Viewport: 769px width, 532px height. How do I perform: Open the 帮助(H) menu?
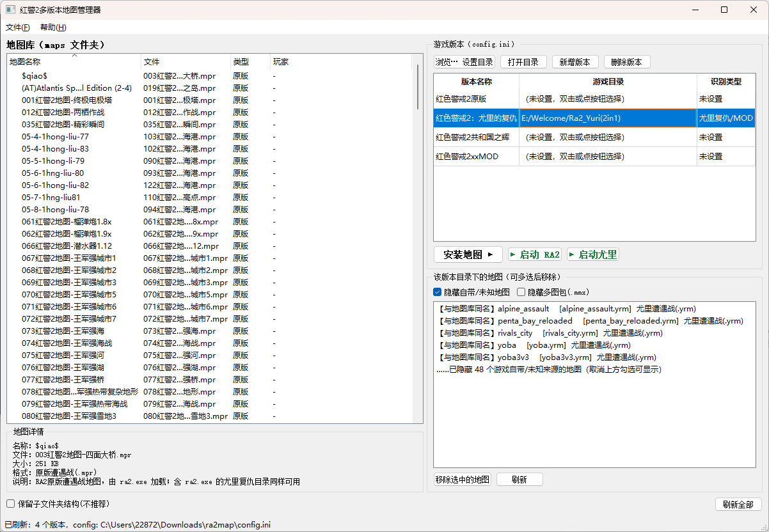(53, 27)
